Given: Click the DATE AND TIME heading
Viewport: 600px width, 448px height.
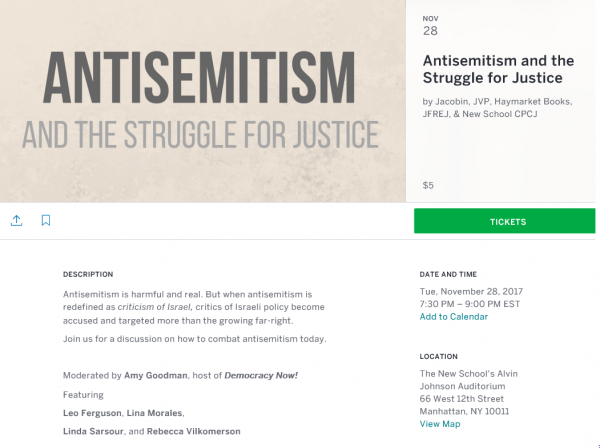Looking at the screenshot, I should click(x=448, y=274).
